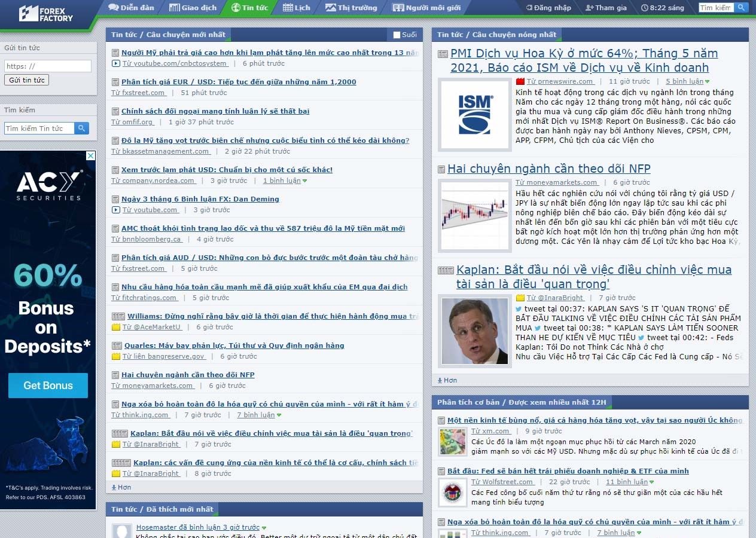This screenshot has width=756, height=538.
Task: Open the Diễn đàn forum tab
Action: tap(131, 8)
